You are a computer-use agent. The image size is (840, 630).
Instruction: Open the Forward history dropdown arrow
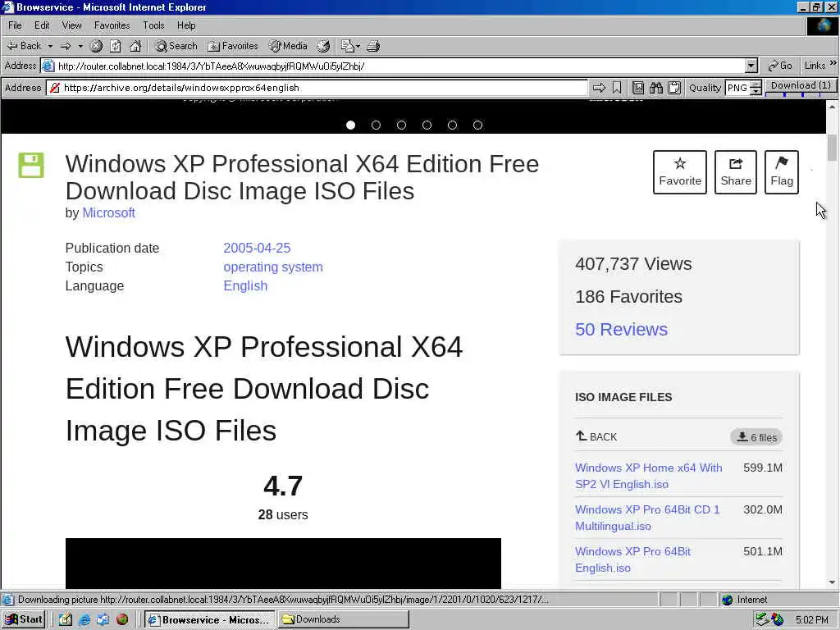click(x=80, y=46)
